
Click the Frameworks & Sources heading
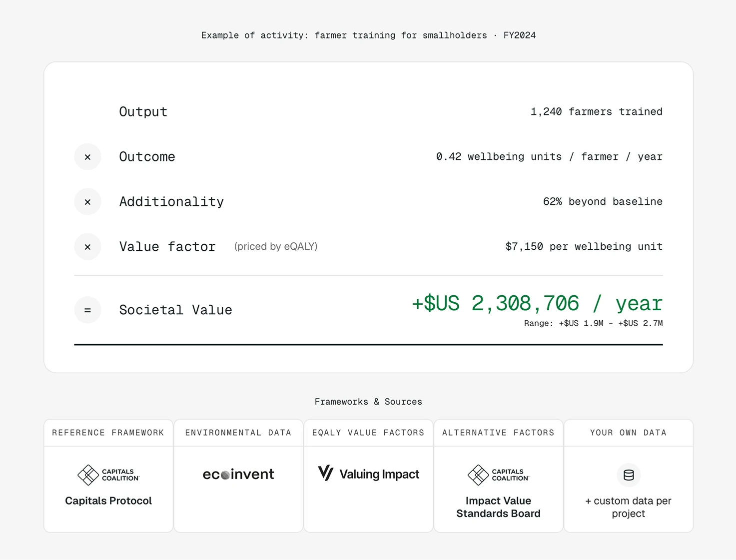pos(368,402)
